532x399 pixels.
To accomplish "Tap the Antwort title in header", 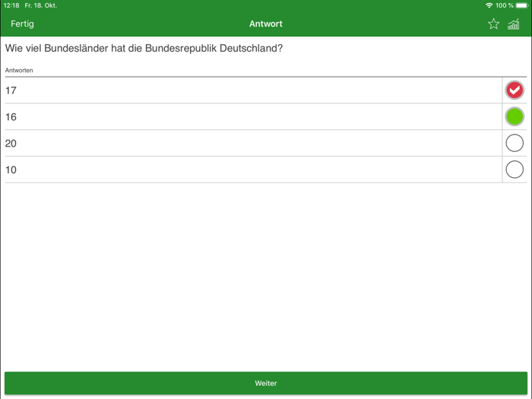I will (x=266, y=24).
